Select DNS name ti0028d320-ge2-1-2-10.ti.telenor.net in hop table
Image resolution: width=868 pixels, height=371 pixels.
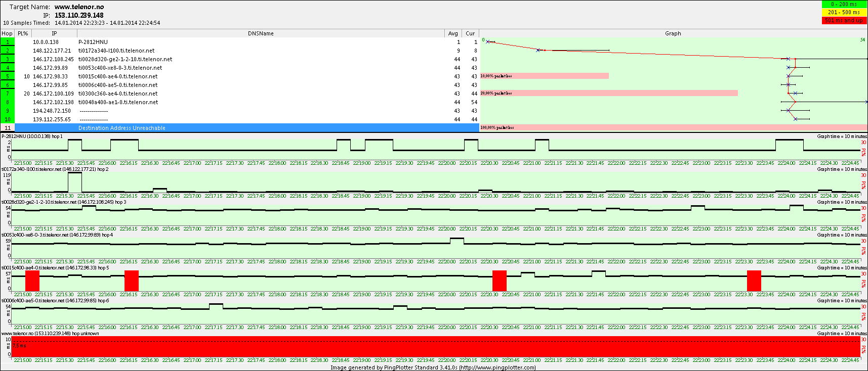[125, 59]
